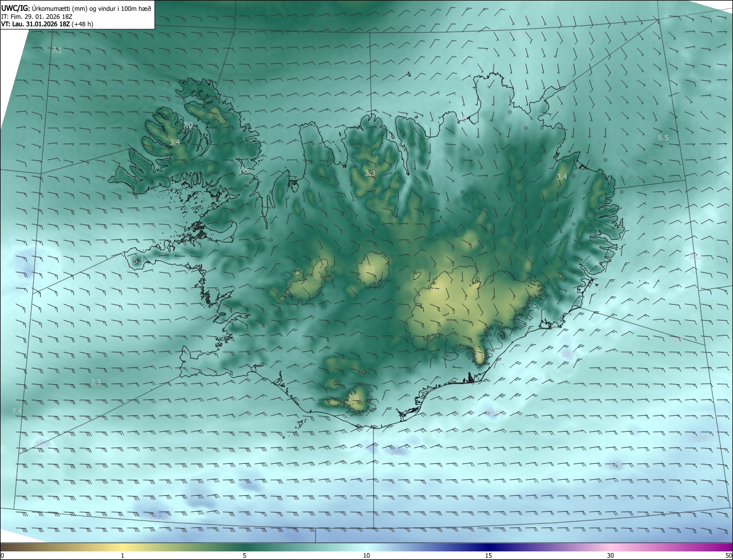Click the 2.6 value label on the south coast
This screenshot has width=733, height=560.
[353, 397]
